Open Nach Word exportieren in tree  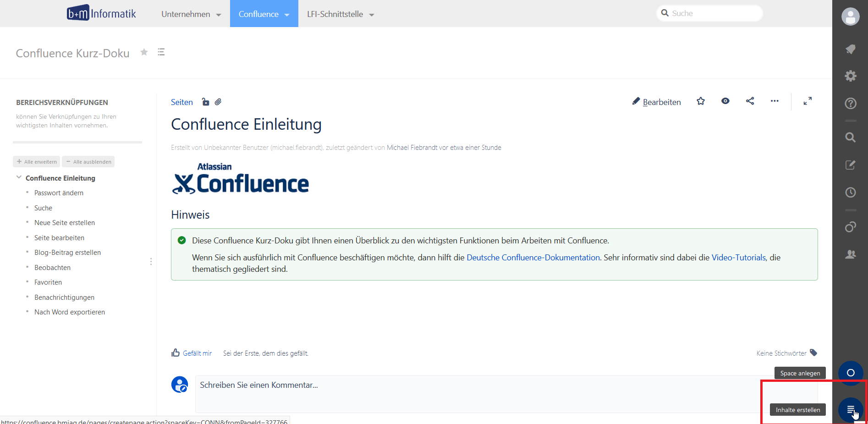click(70, 312)
